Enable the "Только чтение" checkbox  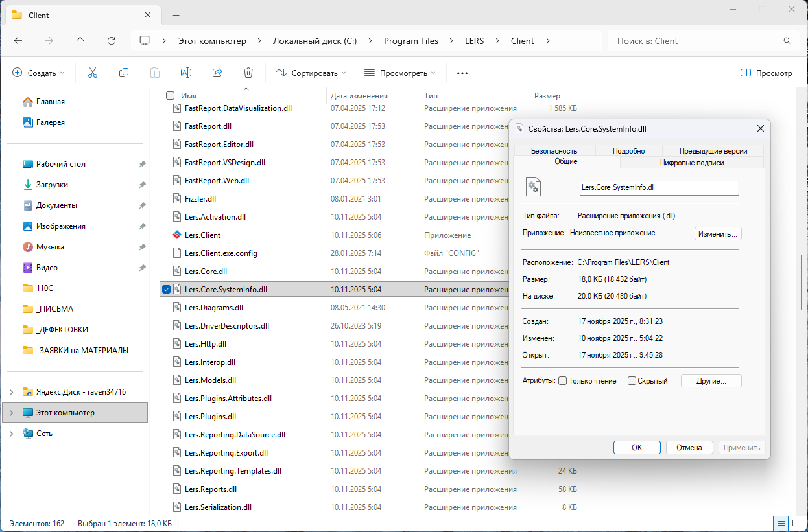(x=563, y=381)
